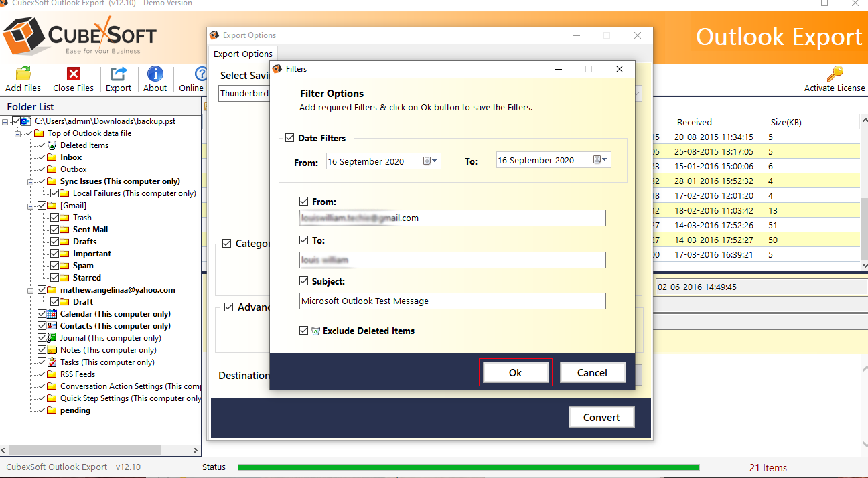
Task: Collapse the Sync Issues tree node
Action: coord(31,181)
